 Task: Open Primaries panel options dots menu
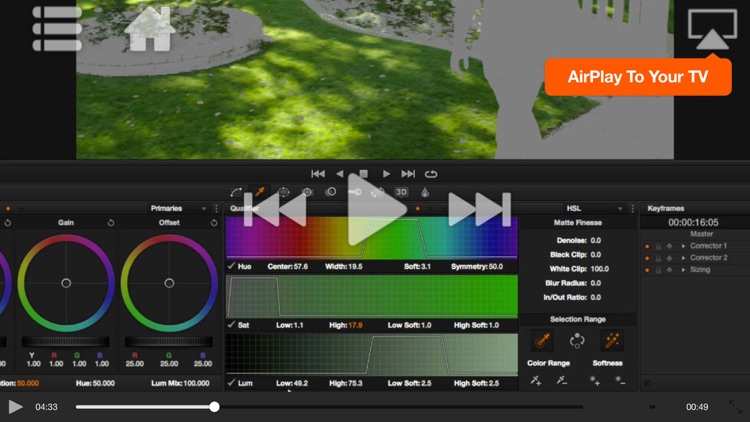tap(216, 209)
